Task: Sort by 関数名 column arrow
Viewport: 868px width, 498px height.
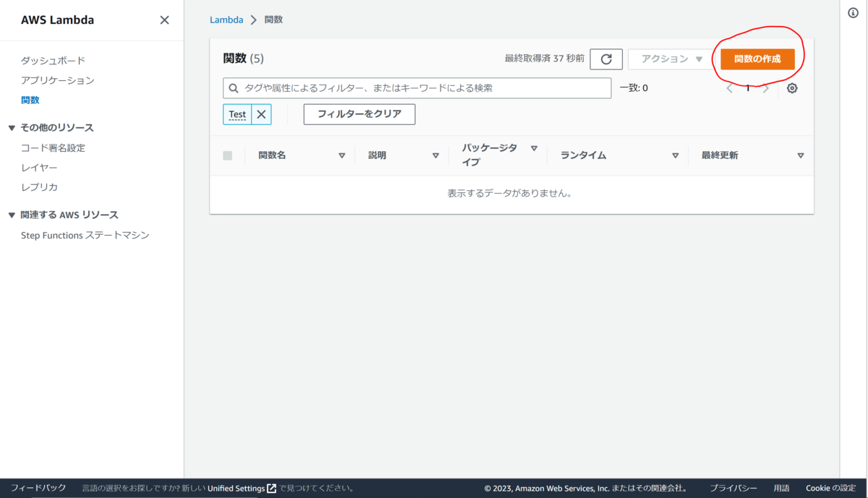Action: click(x=342, y=155)
